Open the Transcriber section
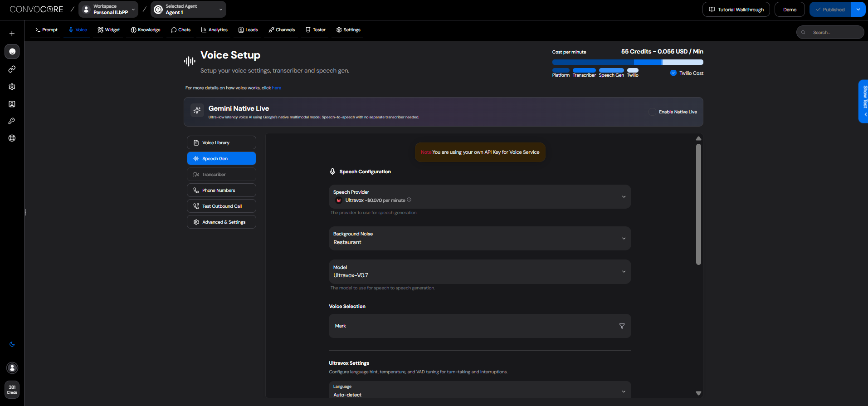 click(221, 174)
